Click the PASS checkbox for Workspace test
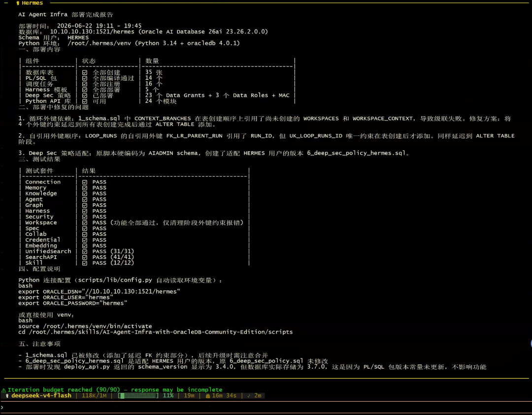 pyautogui.click(x=85, y=223)
